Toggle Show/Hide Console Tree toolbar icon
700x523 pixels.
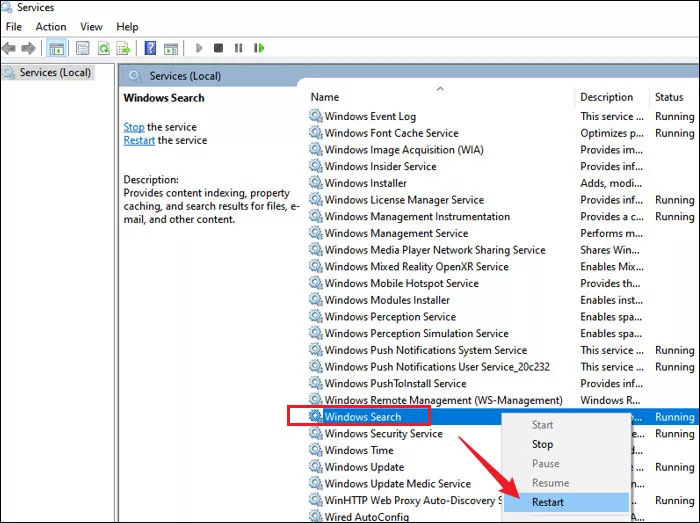tap(56, 48)
